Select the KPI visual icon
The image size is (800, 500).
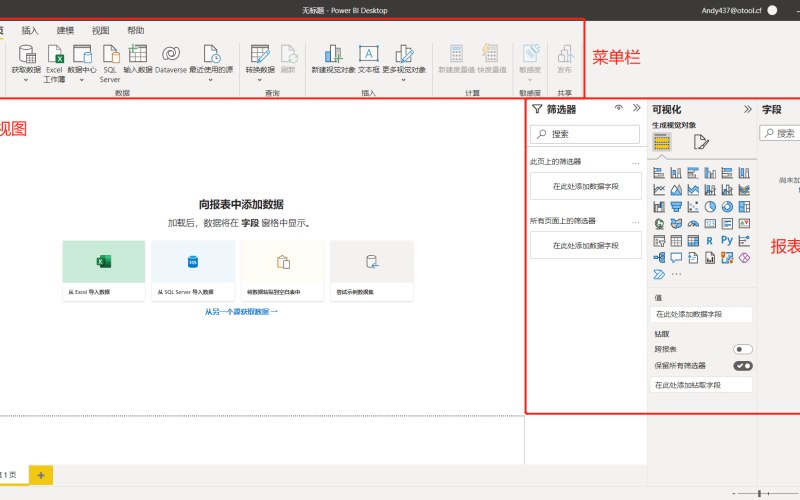pos(744,223)
